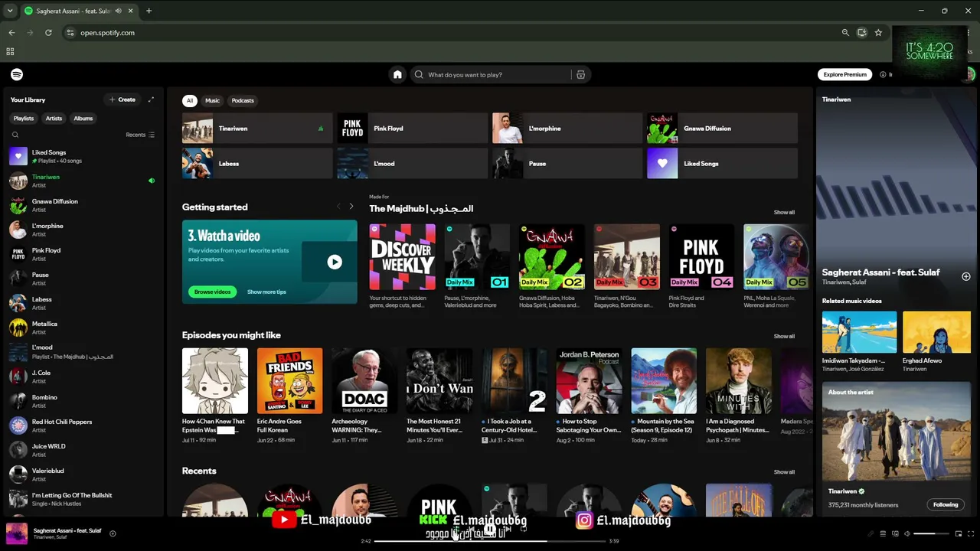
Task: Enter full screen from the player bar
Action: tap(971, 533)
